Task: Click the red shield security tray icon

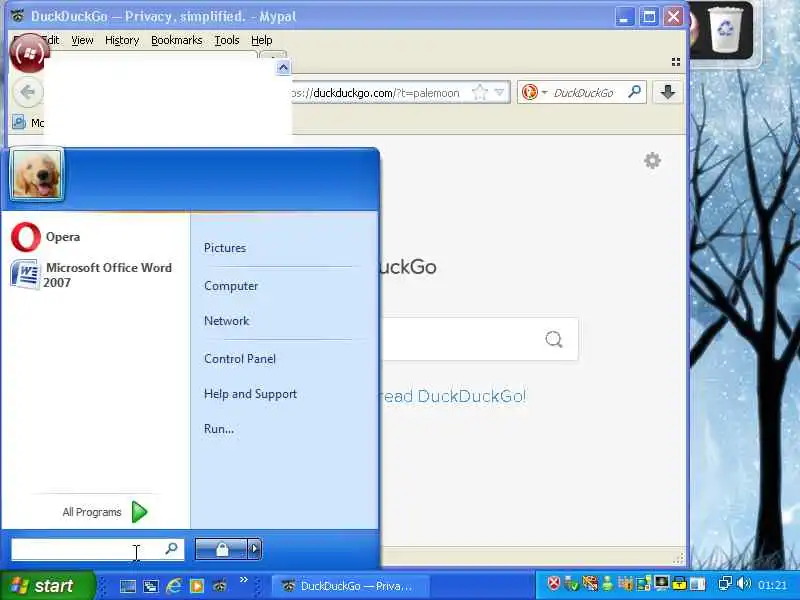Action: (554, 583)
